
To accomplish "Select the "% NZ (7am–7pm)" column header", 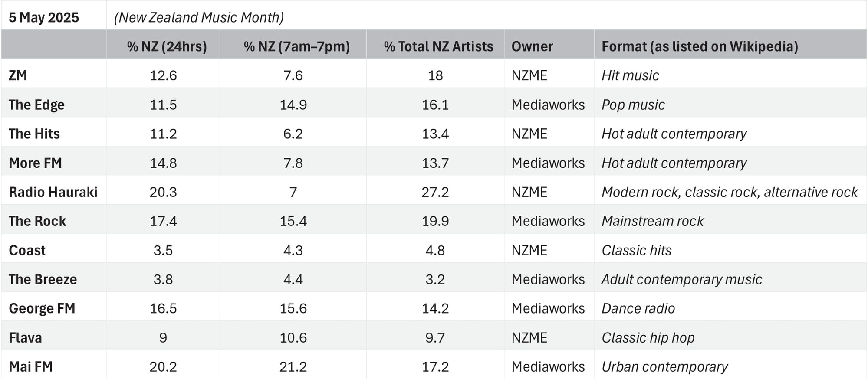I will pos(296,46).
